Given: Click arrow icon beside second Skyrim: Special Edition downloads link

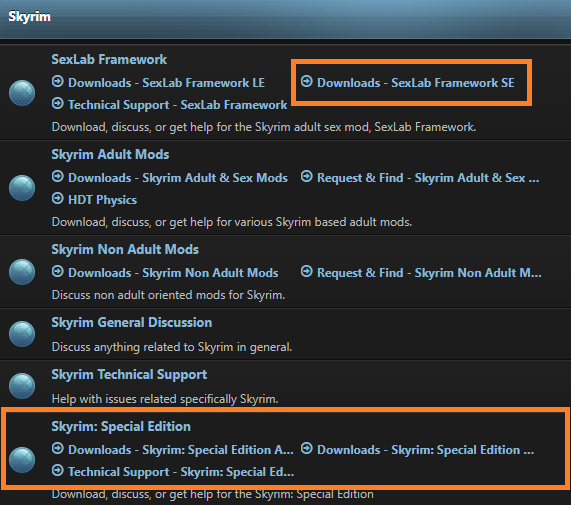Looking at the screenshot, I should (307, 448).
